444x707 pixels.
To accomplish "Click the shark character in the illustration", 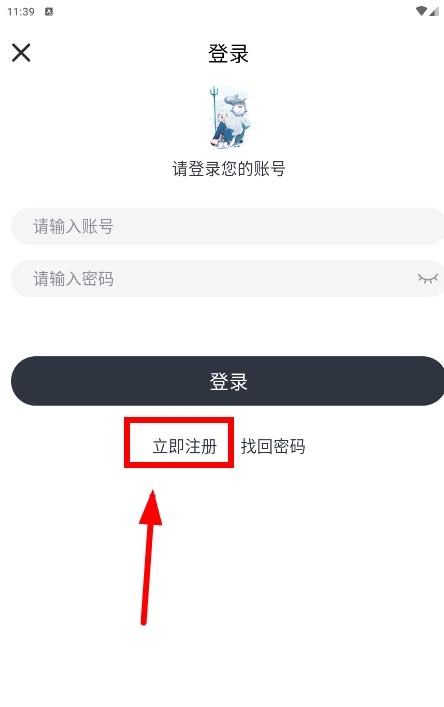I will 238,113.
